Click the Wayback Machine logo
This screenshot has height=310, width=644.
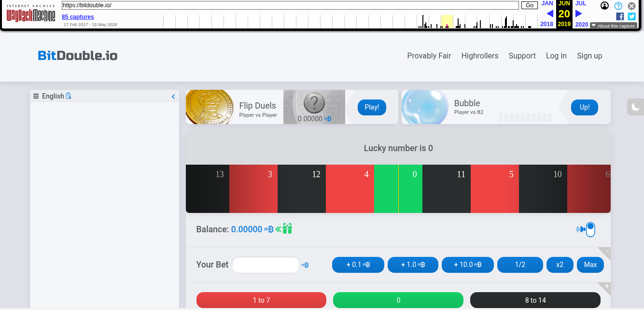tap(31, 14)
